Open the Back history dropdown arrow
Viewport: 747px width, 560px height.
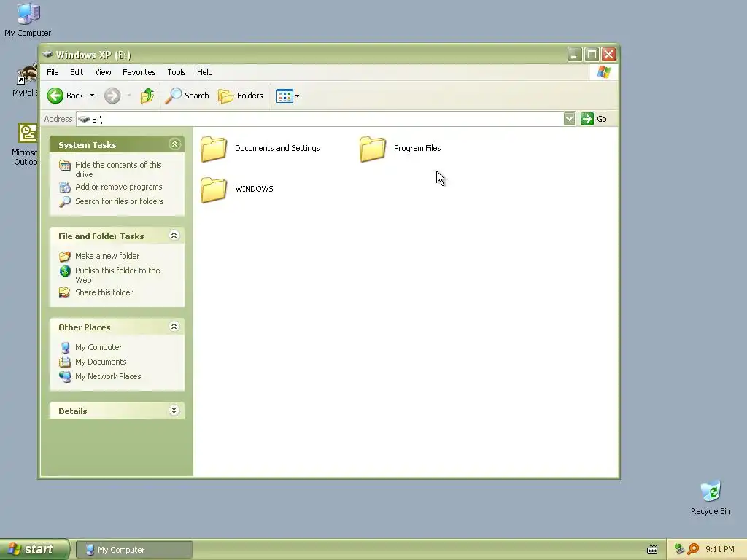(x=92, y=96)
